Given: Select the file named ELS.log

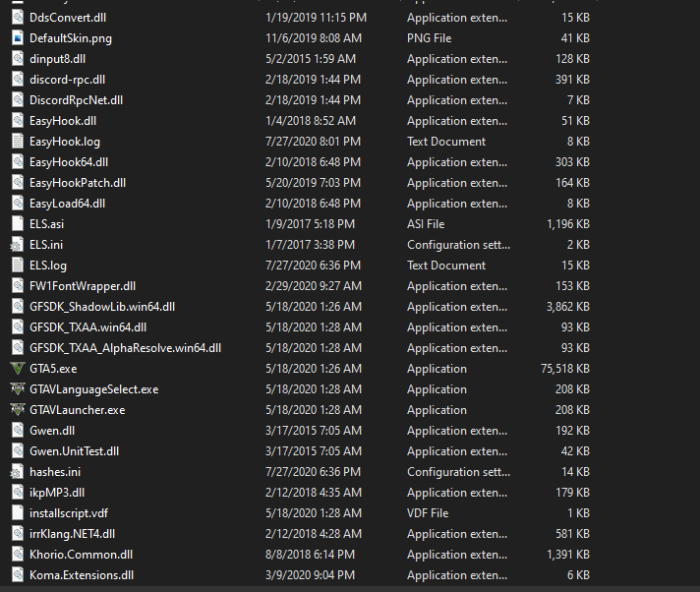Looking at the screenshot, I should [x=48, y=266].
